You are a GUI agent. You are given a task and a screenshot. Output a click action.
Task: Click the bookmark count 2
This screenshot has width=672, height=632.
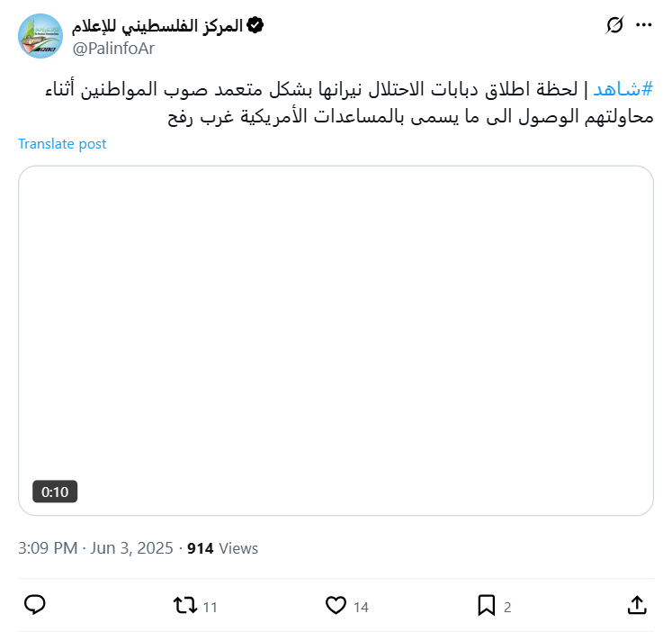click(x=507, y=608)
